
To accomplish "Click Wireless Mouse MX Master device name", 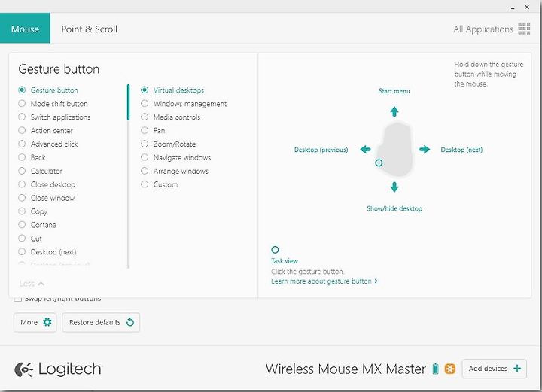I will point(346,369).
